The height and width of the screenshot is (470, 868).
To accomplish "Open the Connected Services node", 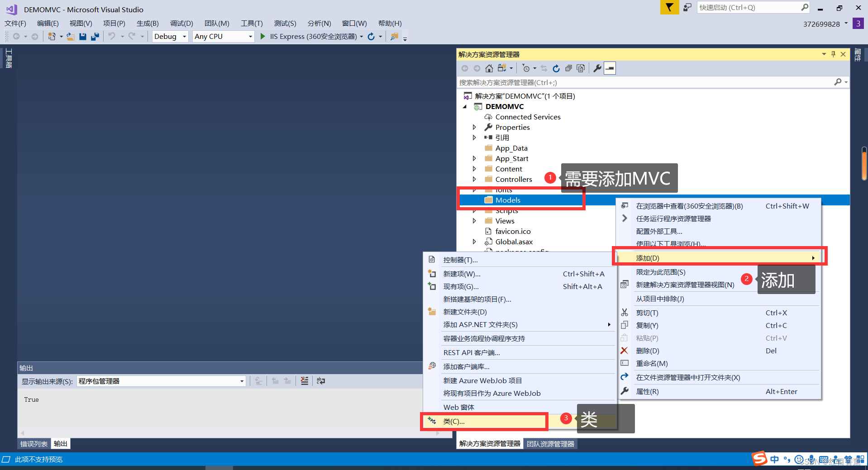I will pyautogui.click(x=528, y=117).
